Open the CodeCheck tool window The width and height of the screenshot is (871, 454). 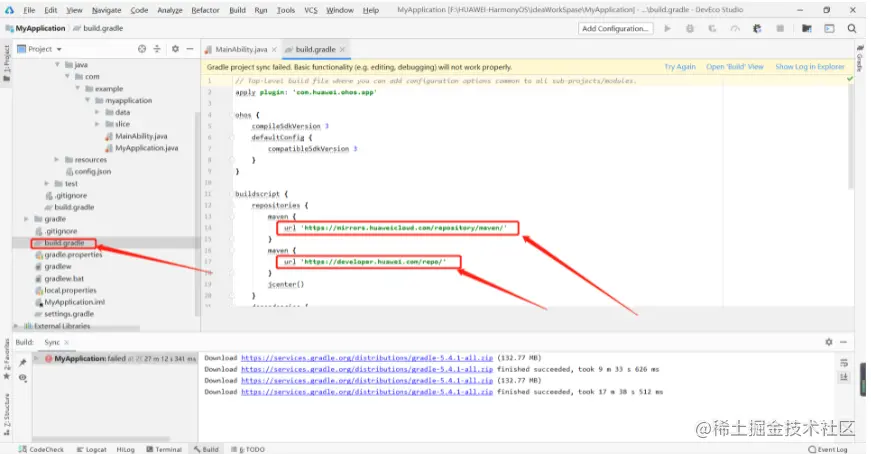click(41, 449)
